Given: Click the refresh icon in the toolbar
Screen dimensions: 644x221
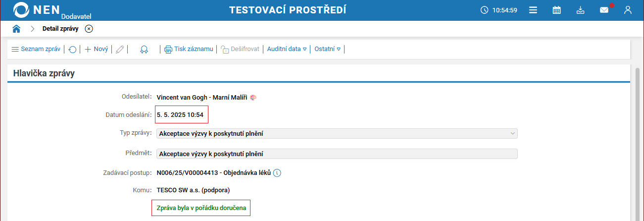Looking at the screenshot, I should point(73,50).
